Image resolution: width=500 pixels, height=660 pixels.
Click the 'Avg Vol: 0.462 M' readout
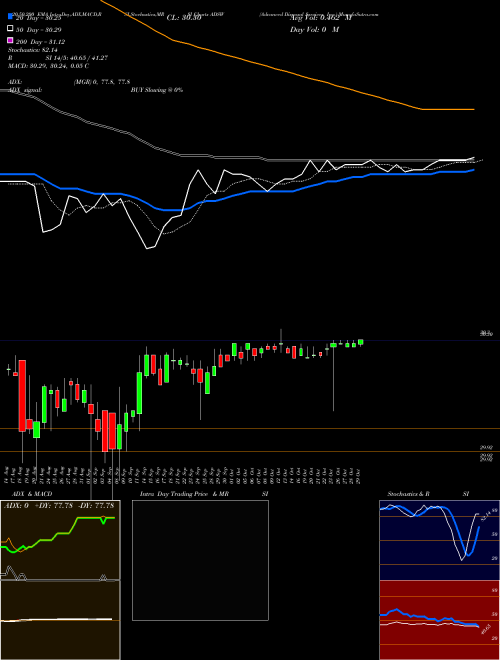(x=321, y=18)
